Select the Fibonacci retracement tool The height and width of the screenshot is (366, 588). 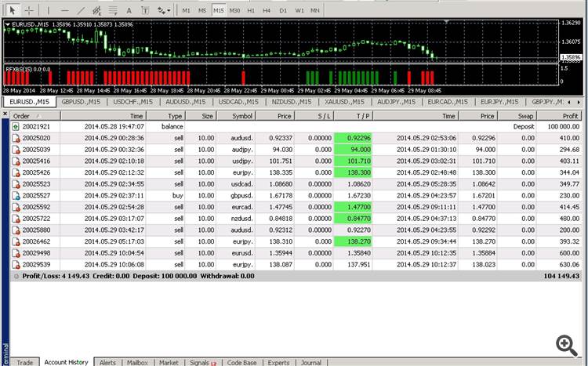click(x=113, y=10)
